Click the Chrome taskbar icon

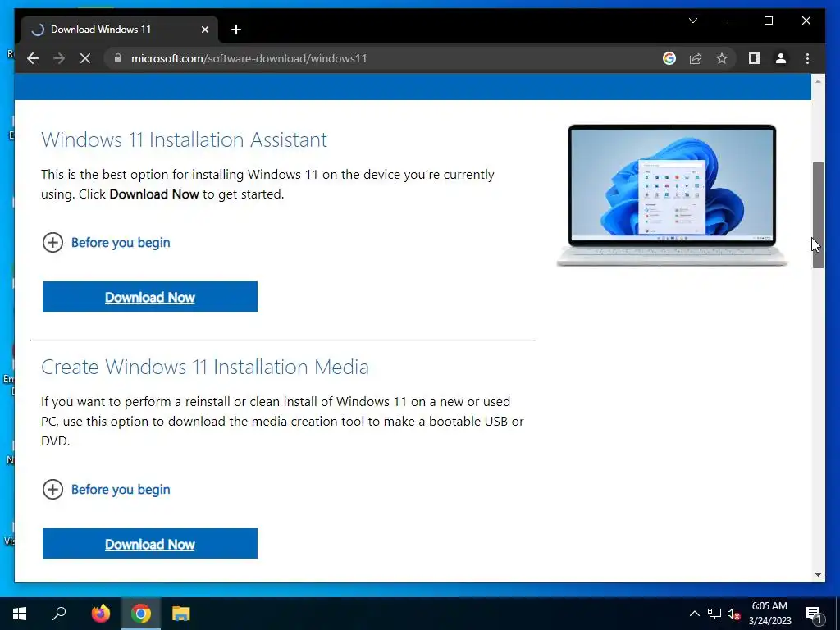(141, 614)
